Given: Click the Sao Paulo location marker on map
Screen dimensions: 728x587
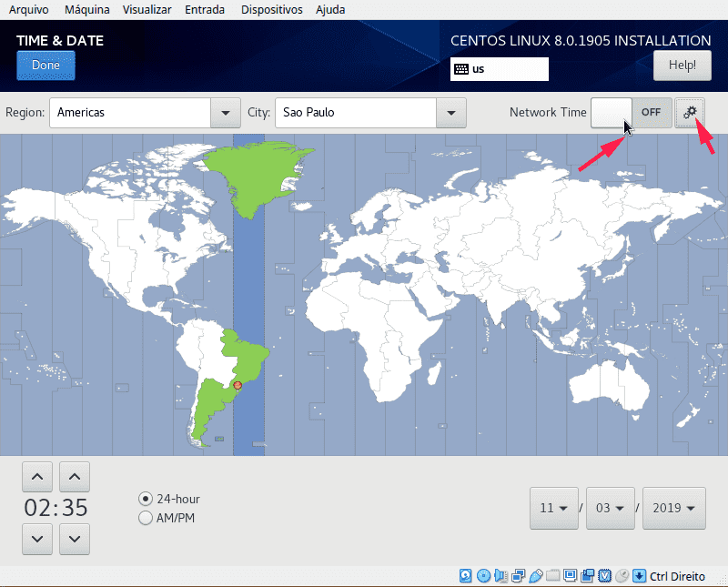Looking at the screenshot, I should pyautogui.click(x=238, y=386).
